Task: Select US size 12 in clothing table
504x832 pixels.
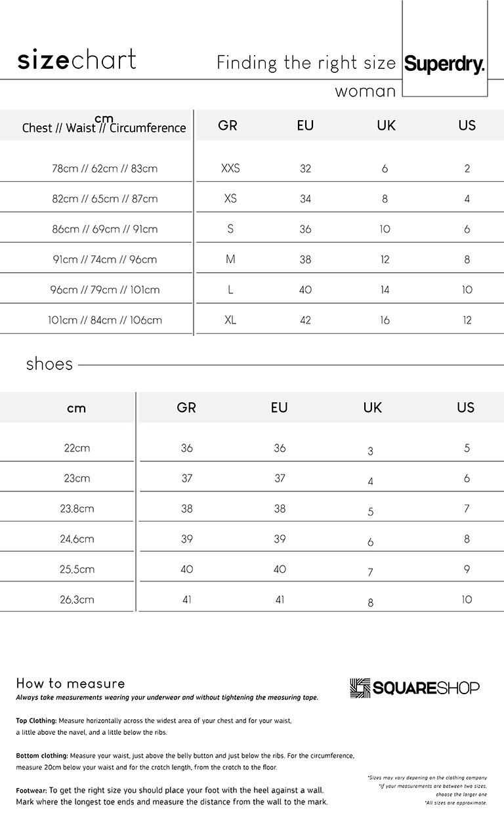Action: (x=467, y=320)
